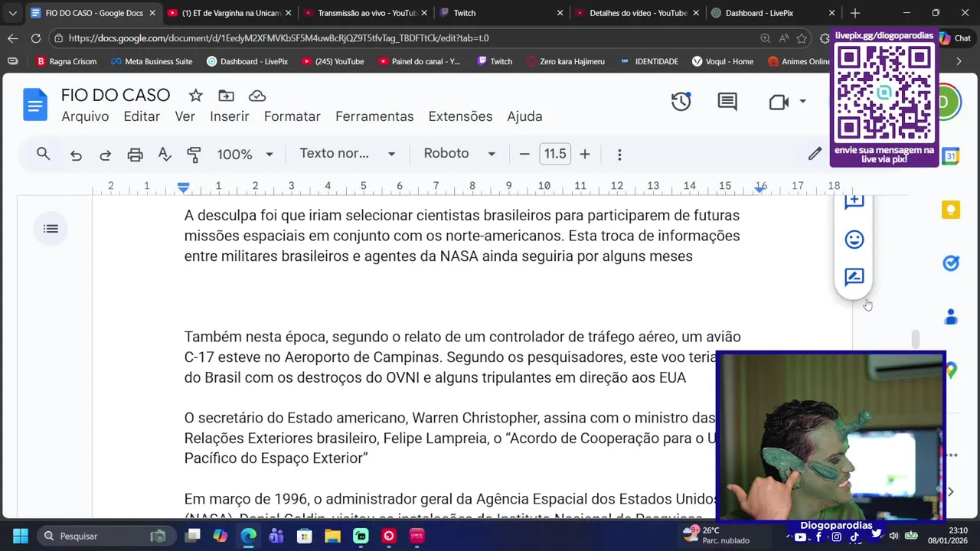Toggle the paint format tool
980x551 pixels.
point(194,155)
